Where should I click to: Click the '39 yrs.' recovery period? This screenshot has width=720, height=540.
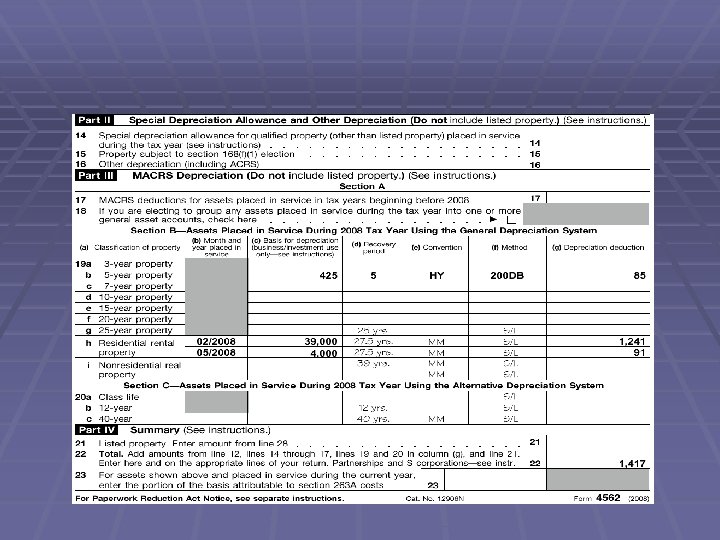[373, 364]
